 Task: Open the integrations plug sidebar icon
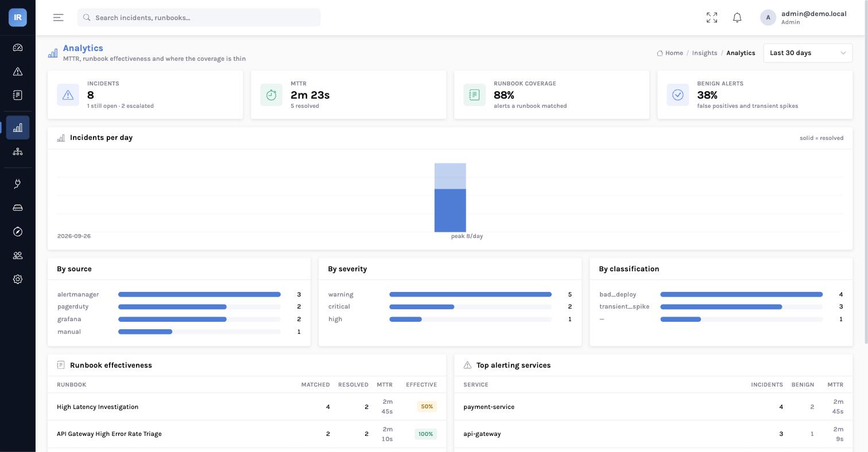point(18,184)
